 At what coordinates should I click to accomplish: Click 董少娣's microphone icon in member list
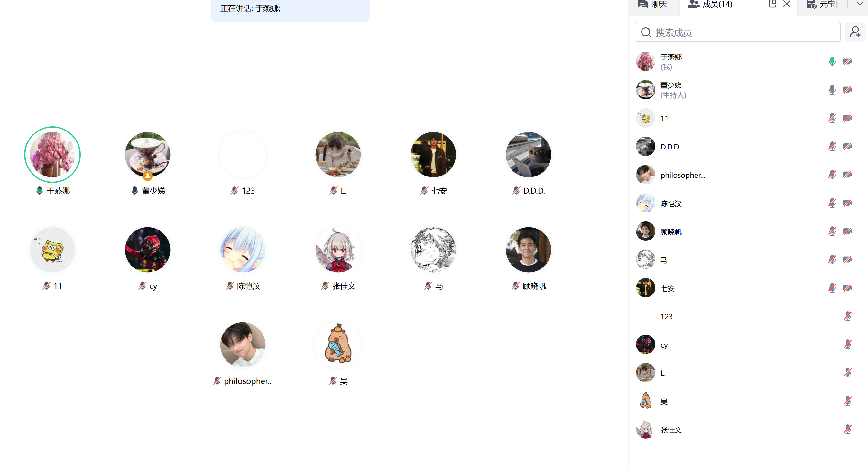tap(832, 90)
